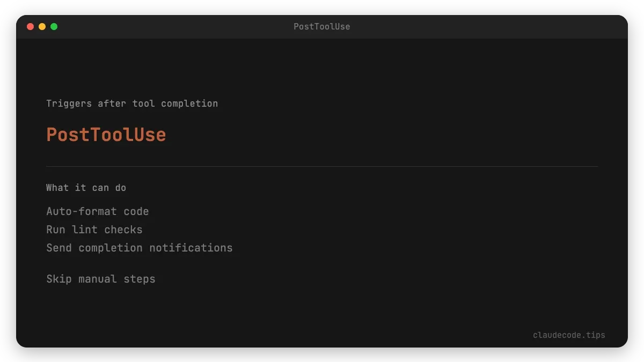Click the PostToolUse title bar text
This screenshot has height=362, width=644.
[321, 26]
